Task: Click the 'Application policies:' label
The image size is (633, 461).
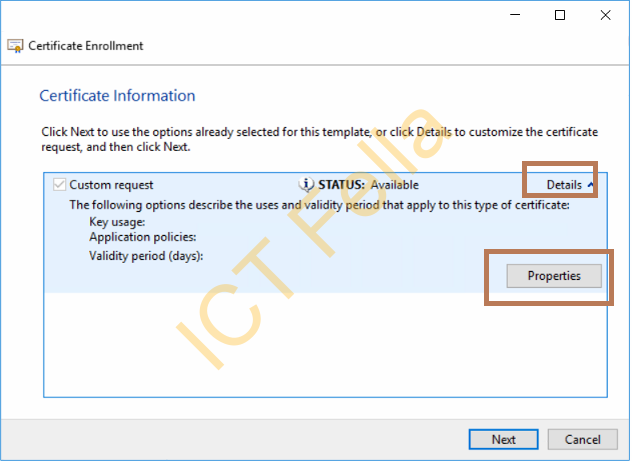Action: click(143, 237)
